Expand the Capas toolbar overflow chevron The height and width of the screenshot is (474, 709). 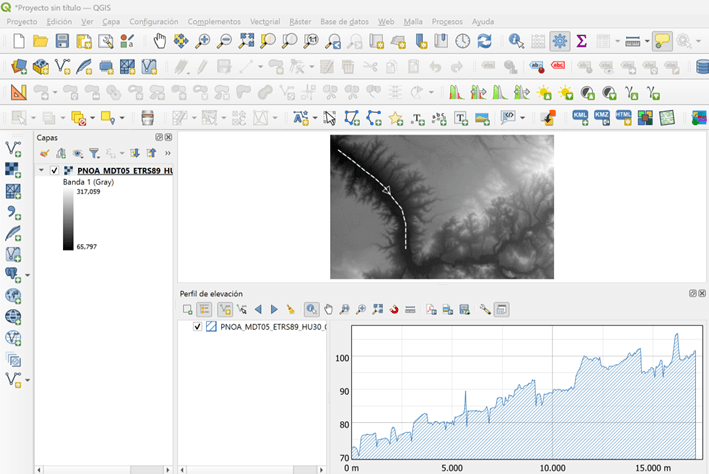point(167,154)
